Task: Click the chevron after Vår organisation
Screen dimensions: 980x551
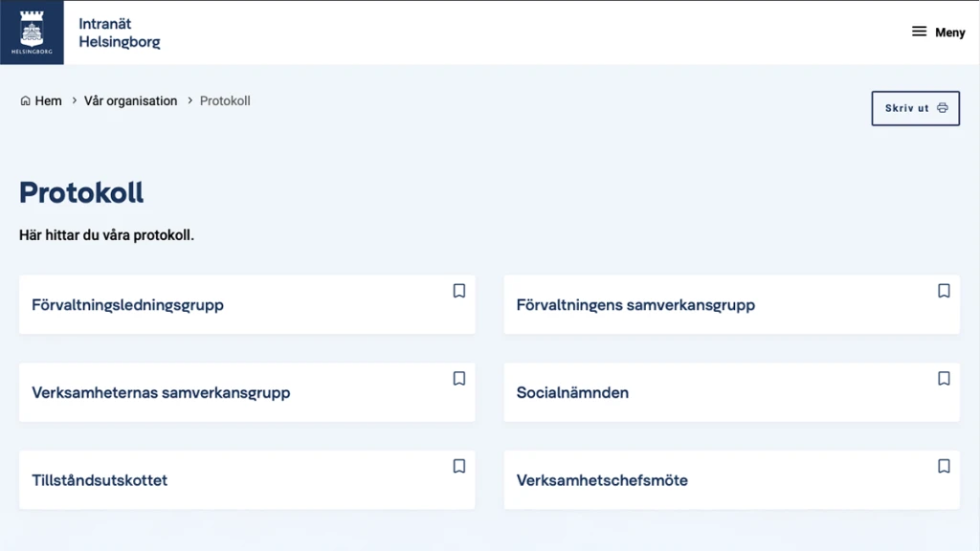Action: (190, 100)
